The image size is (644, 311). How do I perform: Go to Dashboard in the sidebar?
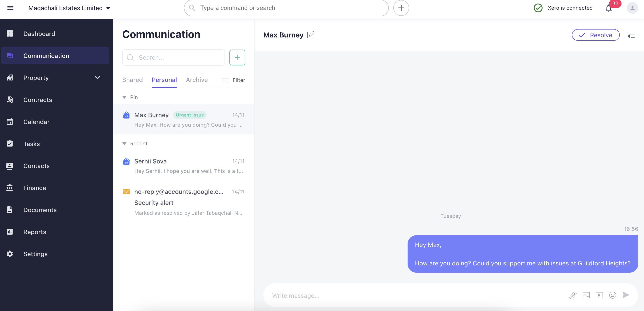(55, 33)
